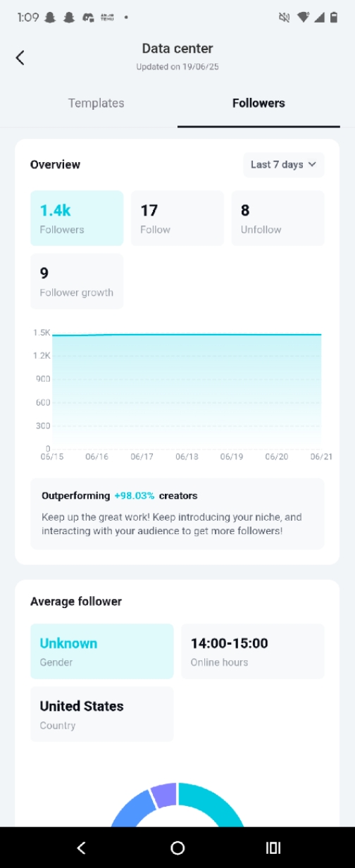Screen dimensions: 355x868
Task: Select the 1.4k Followers metric card
Action: coord(77,218)
